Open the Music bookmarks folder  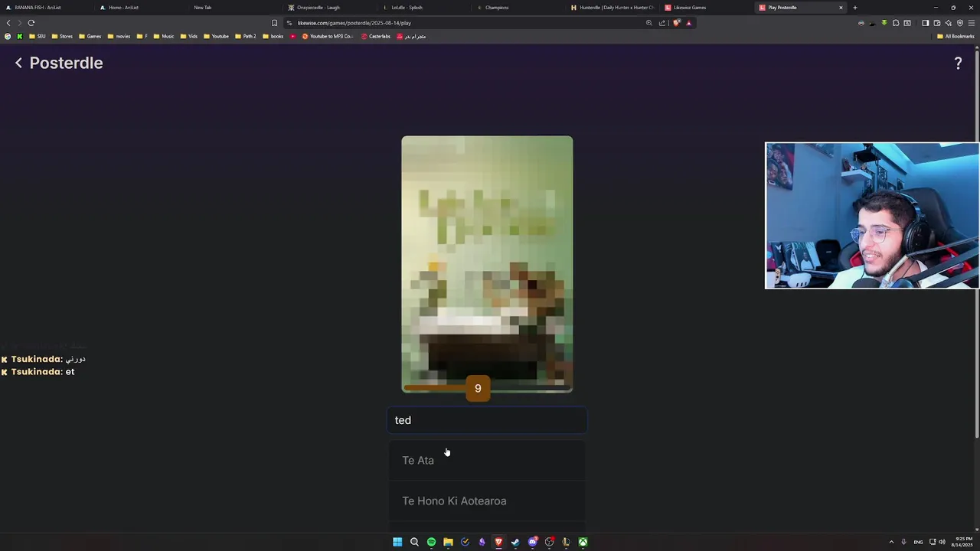[x=164, y=36]
